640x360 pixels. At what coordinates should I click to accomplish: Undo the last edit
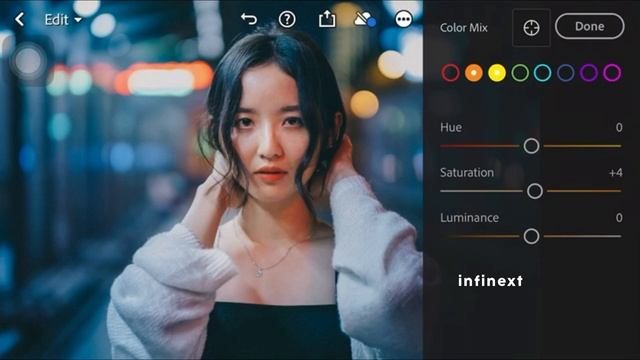[x=249, y=19]
